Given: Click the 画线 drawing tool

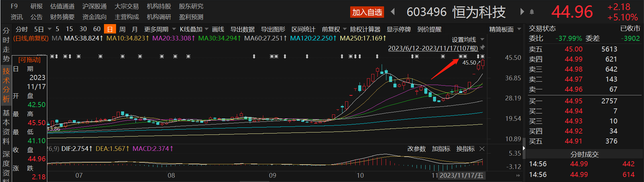Looking at the screenshot, I should coord(218,29).
